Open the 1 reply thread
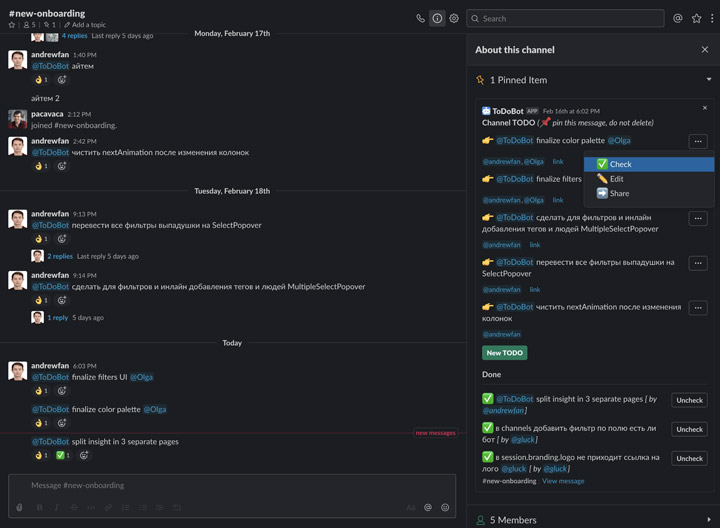720x528 pixels. [x=57, y=317]
